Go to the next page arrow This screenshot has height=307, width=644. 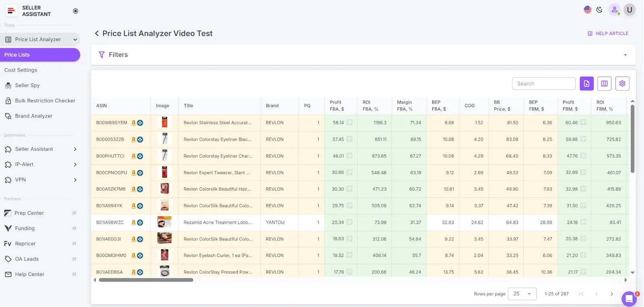click(x=612, y=294)
